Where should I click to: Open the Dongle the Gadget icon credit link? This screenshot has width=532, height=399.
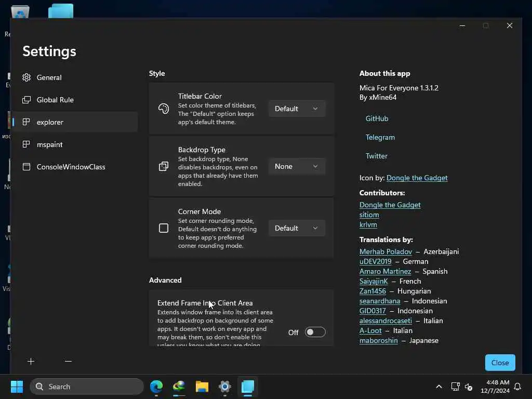click(x=417, y=178)
